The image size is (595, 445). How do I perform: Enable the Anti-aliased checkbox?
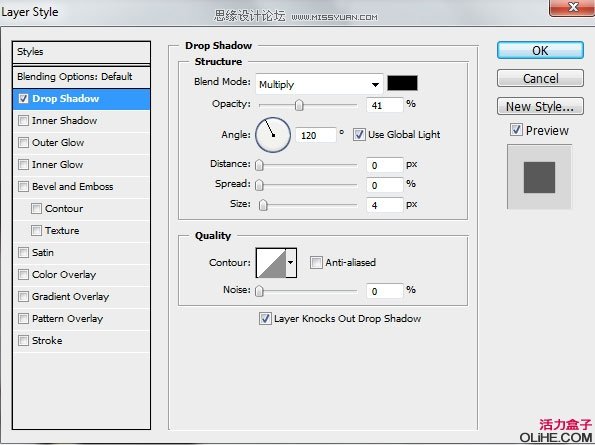click(316, 262)
